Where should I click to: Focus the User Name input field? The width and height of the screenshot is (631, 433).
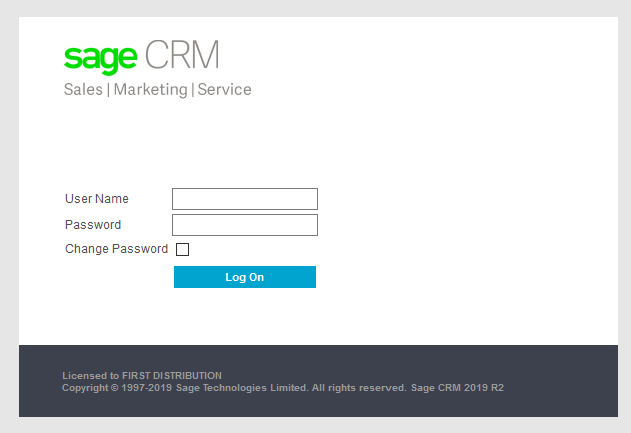[x=245, y=199]
